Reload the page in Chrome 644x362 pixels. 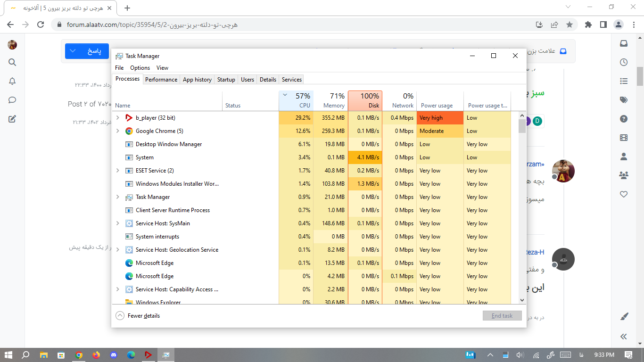tap(41, 25)
